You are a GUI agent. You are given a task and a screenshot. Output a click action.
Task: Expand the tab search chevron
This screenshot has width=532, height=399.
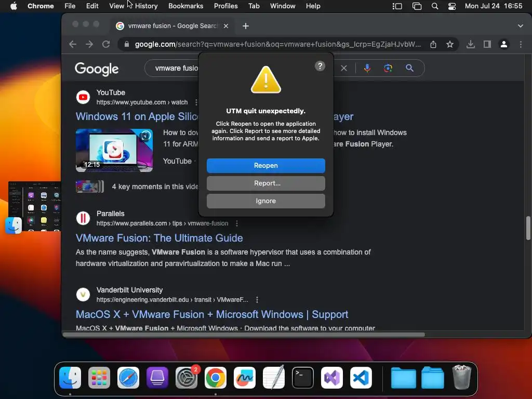[521, 26]
